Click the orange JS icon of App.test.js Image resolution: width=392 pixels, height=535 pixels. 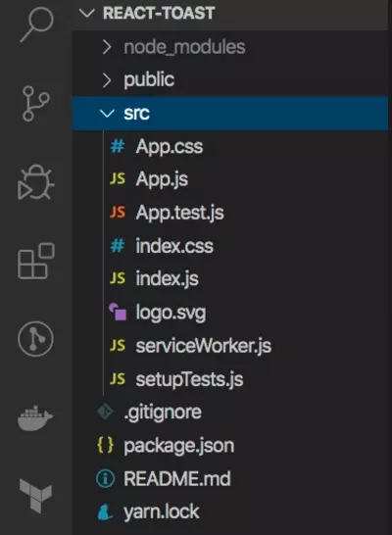pos(118,212)
